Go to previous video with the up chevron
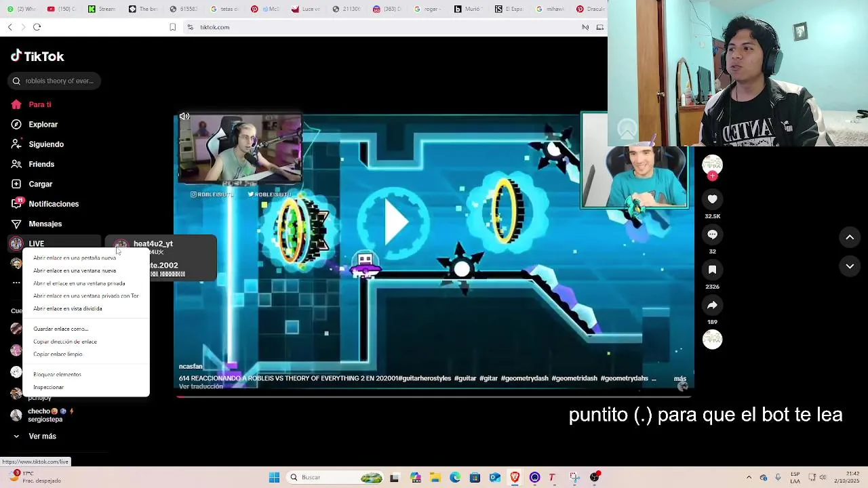The height and width of the screenshot is (488, 868). (x=850, y=237)
